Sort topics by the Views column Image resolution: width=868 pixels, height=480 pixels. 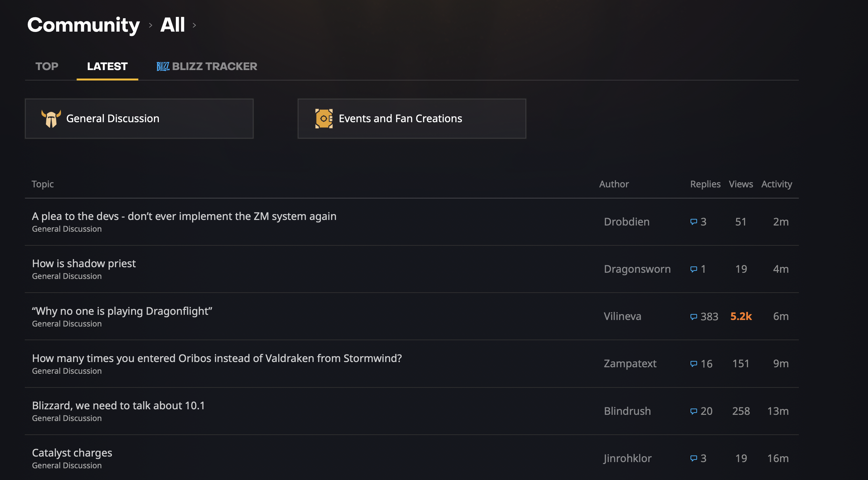[741, 184]
